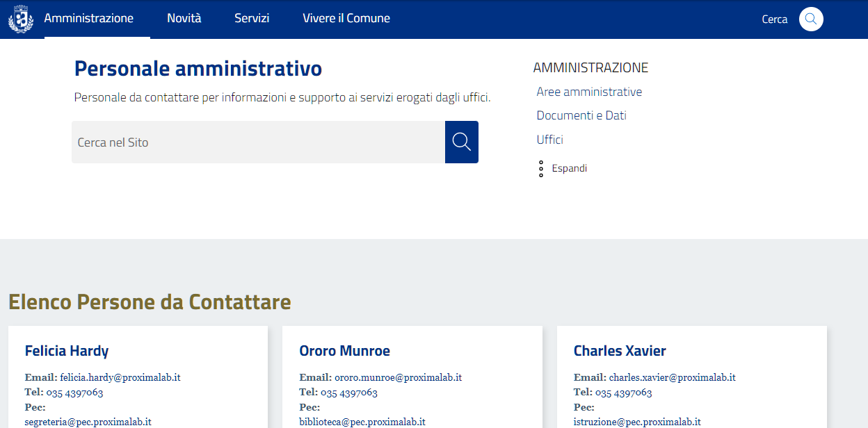Email felicia.hardy@proximalab.it
868x428 pixels.
click(120, 377)
